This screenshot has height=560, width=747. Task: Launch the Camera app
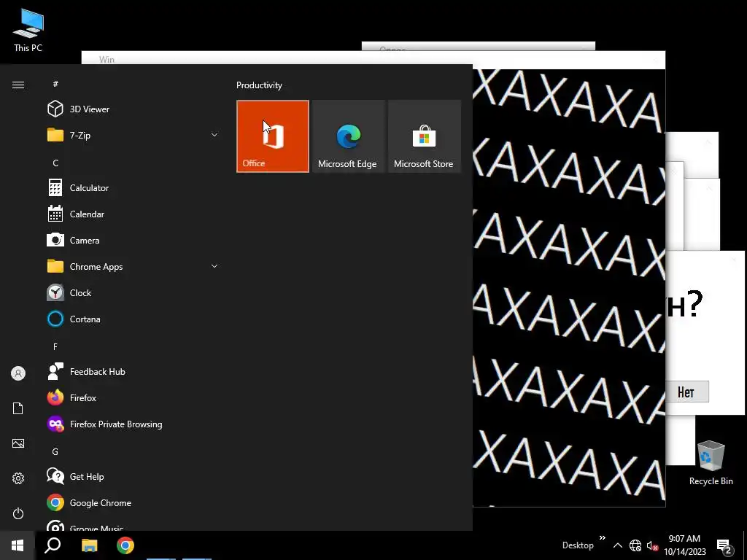[133, 240]
